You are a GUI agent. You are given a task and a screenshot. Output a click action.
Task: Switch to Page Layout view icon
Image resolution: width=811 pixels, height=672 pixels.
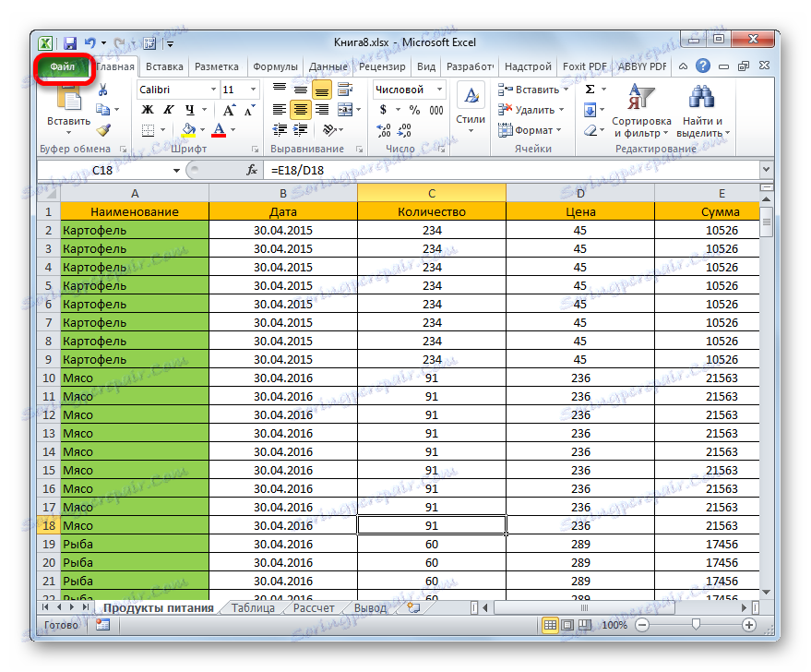point(567,625)
